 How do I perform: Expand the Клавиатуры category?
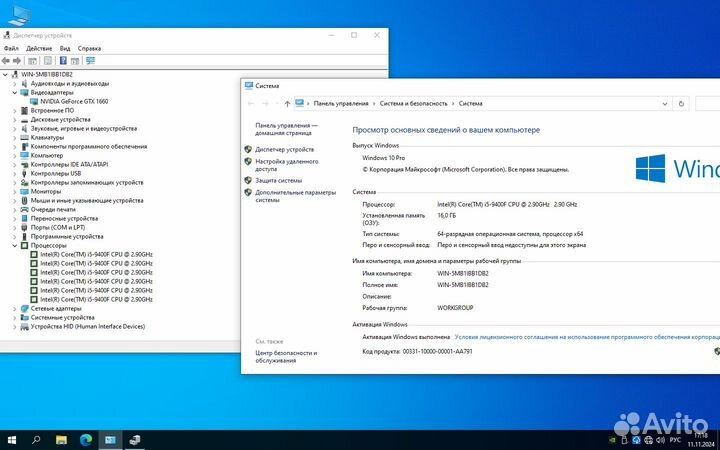coord(15,137)
